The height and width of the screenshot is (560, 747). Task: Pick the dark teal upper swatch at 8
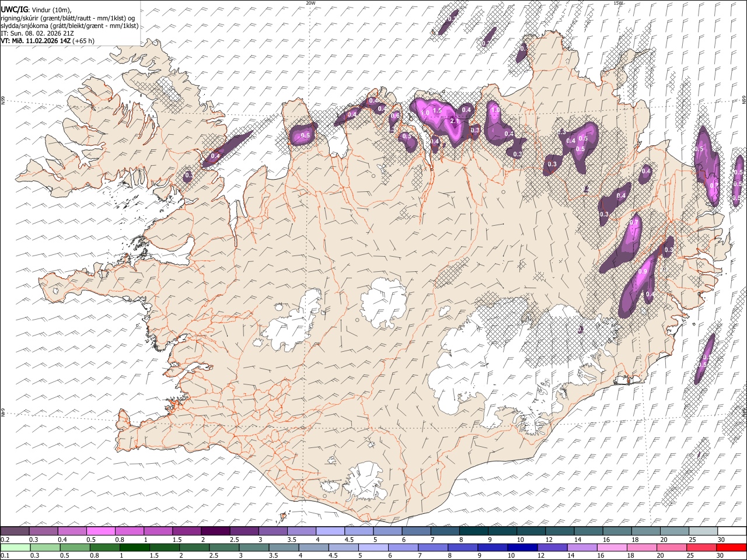[474, 531]
